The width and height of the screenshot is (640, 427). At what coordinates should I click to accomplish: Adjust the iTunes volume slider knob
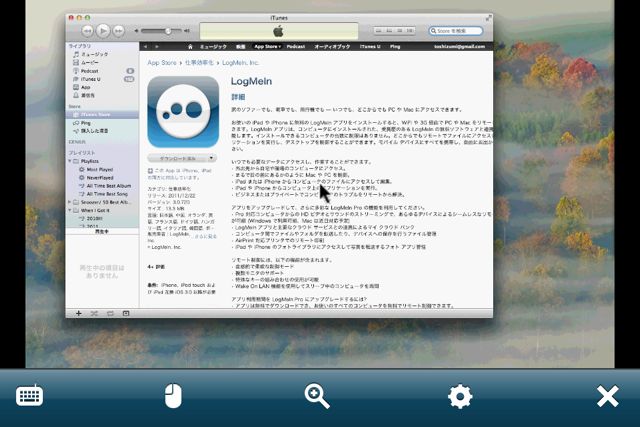168,31
